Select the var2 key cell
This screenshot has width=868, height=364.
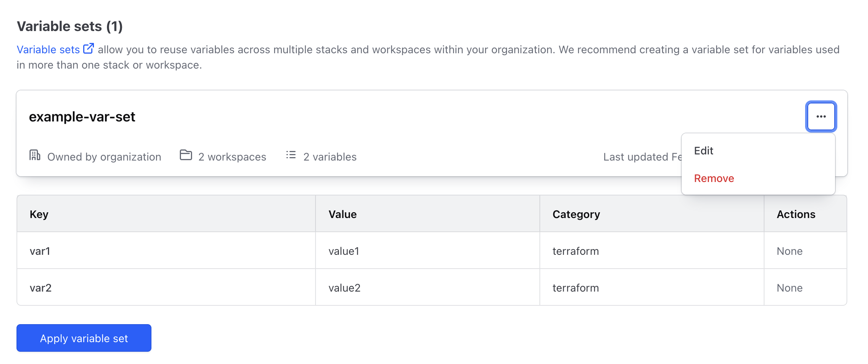pyautogui.click(x=40, y=288)
